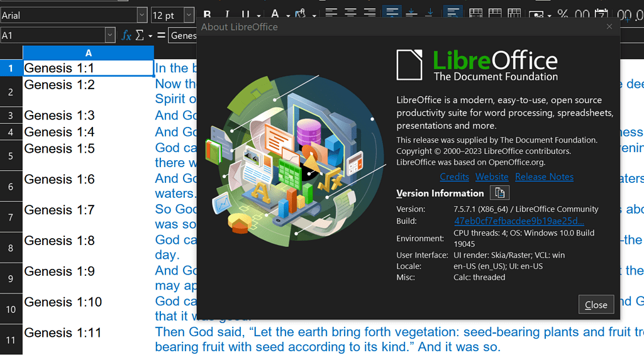The width and height of the screenshot is (644, 355).
Task: Select cell containing Genesis 1:3
Action: 88,116
